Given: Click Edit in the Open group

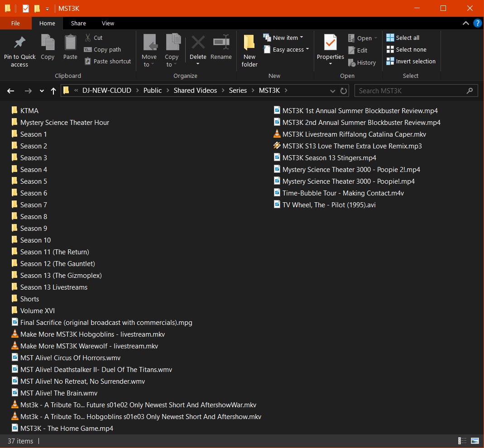Looking at the screenshot, I should (358, 50).
